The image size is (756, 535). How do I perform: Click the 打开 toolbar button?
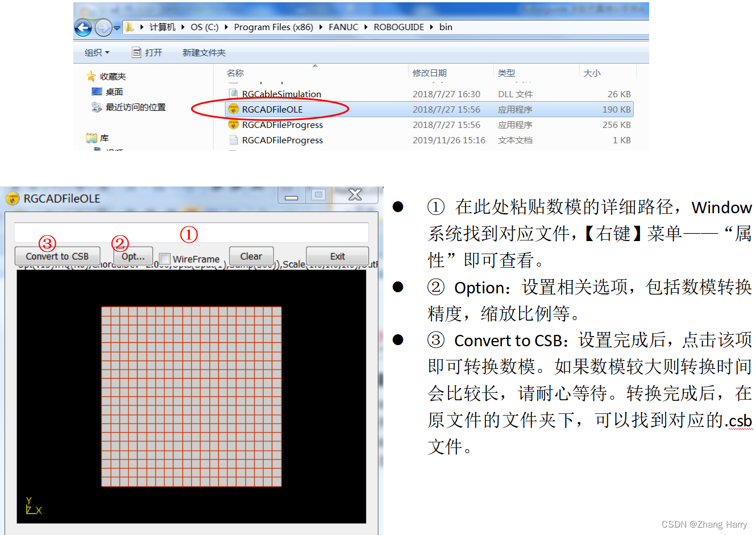click(x=147, y=52)
